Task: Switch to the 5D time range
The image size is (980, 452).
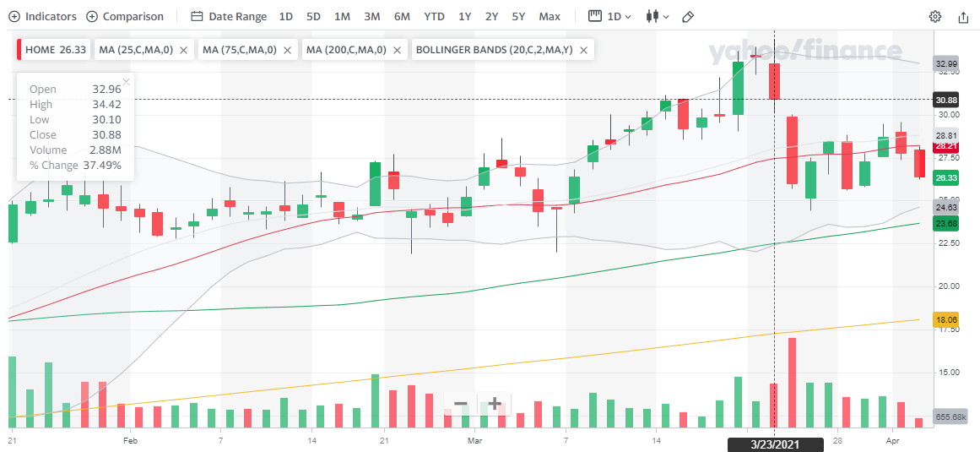Action: coord(313,16)
